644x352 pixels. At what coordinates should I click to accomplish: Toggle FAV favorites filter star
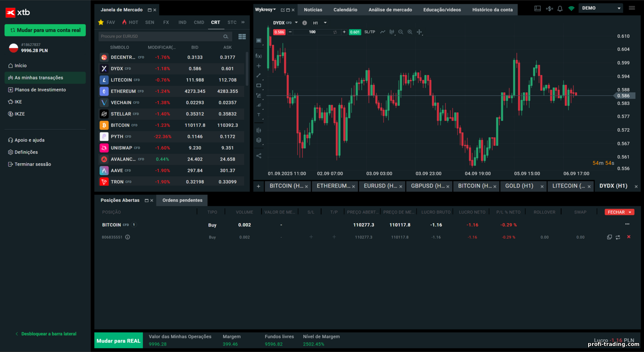coord(101,22)
